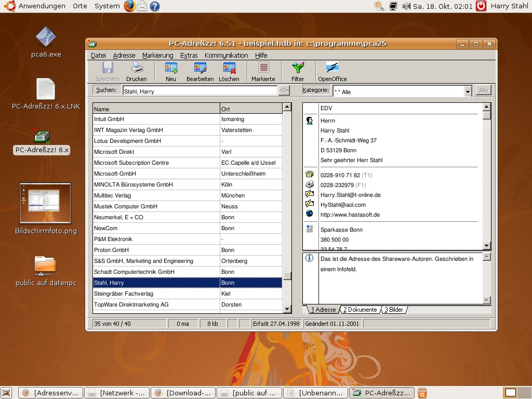Open Anwendungen menu in top panel
The image size is (532, 399).
coord(42,6)
